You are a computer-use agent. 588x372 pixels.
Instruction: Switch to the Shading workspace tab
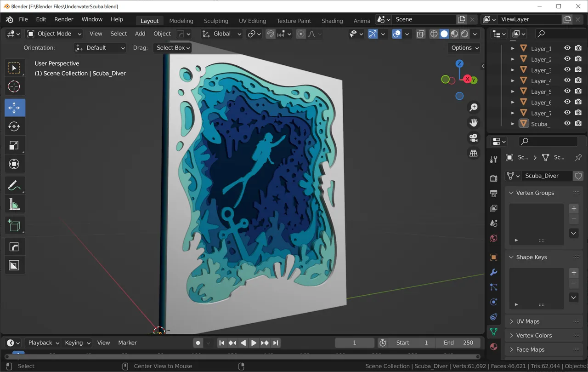pos(332,21)
